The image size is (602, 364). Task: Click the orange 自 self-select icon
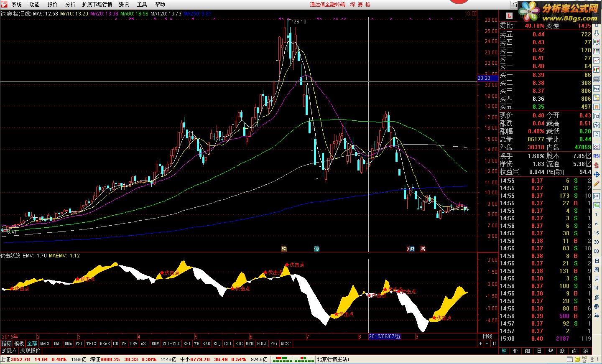597,106
